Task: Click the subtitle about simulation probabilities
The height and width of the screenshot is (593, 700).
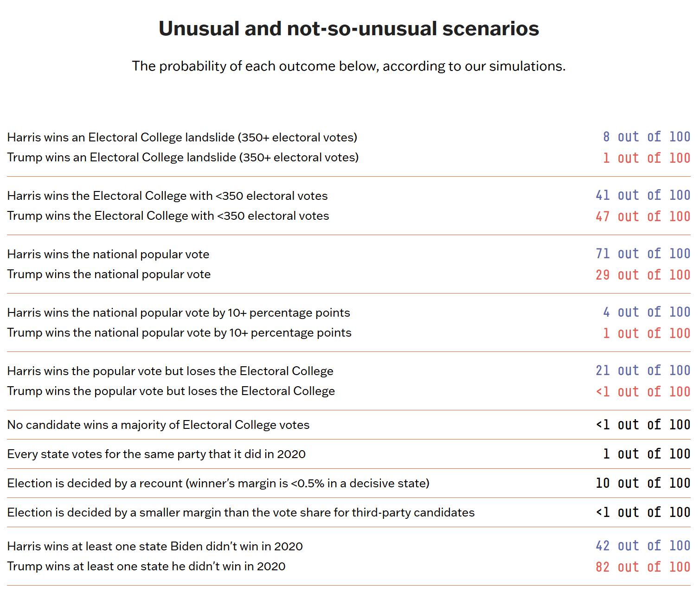Action: [349, 66]
